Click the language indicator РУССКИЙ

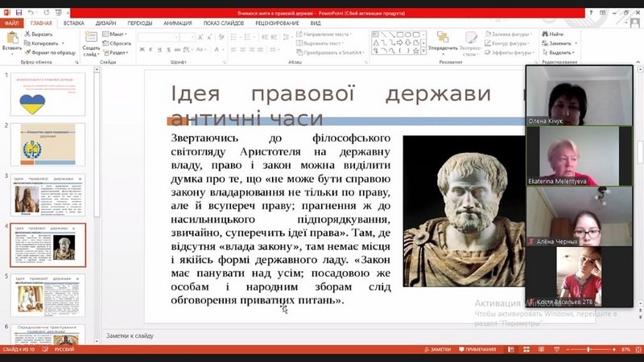[64, 349]
